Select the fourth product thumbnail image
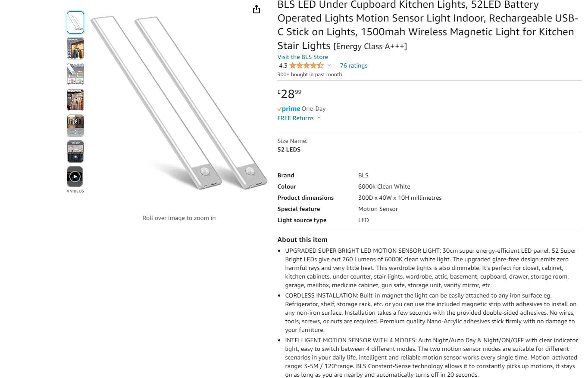 75,100
